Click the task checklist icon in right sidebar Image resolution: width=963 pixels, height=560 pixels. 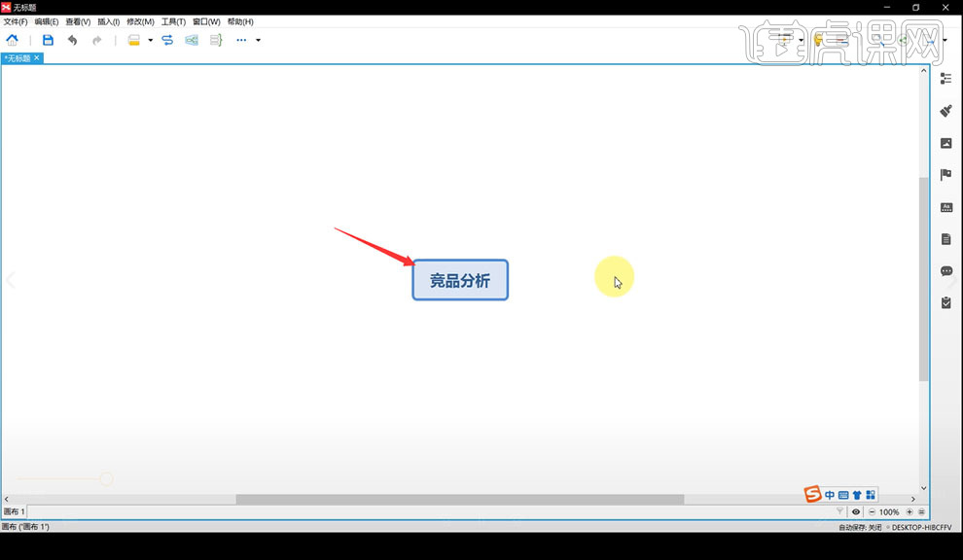point(945,302)
